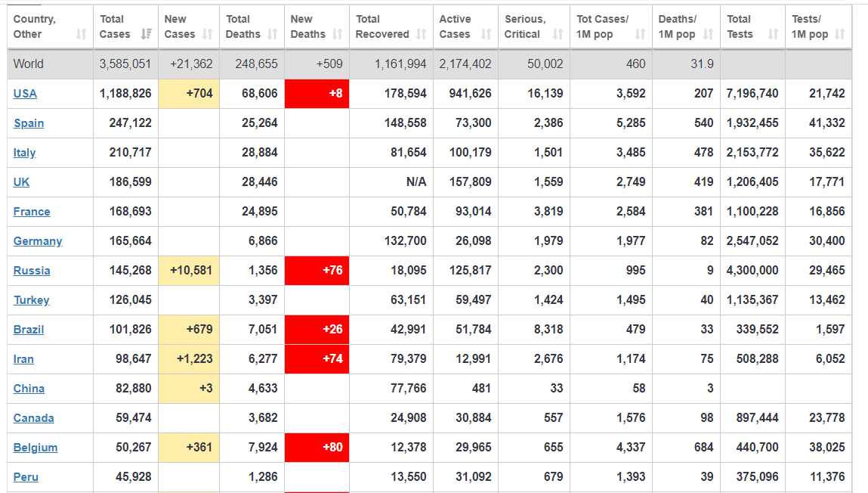The image size is (868, 493).
Task: Select Canada total recovered 24,908
Action: (x=409, y=418)
